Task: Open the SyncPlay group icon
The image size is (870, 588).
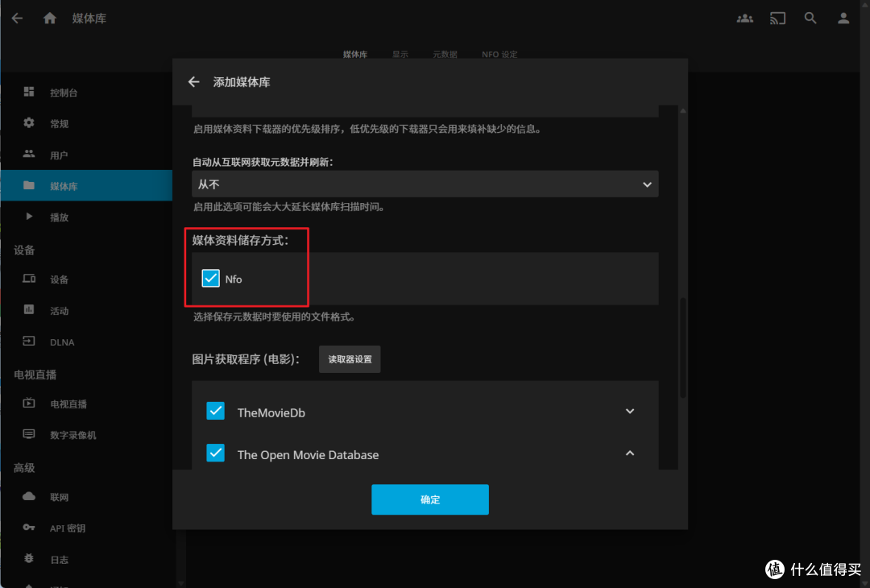Action: tap(744, 19)
